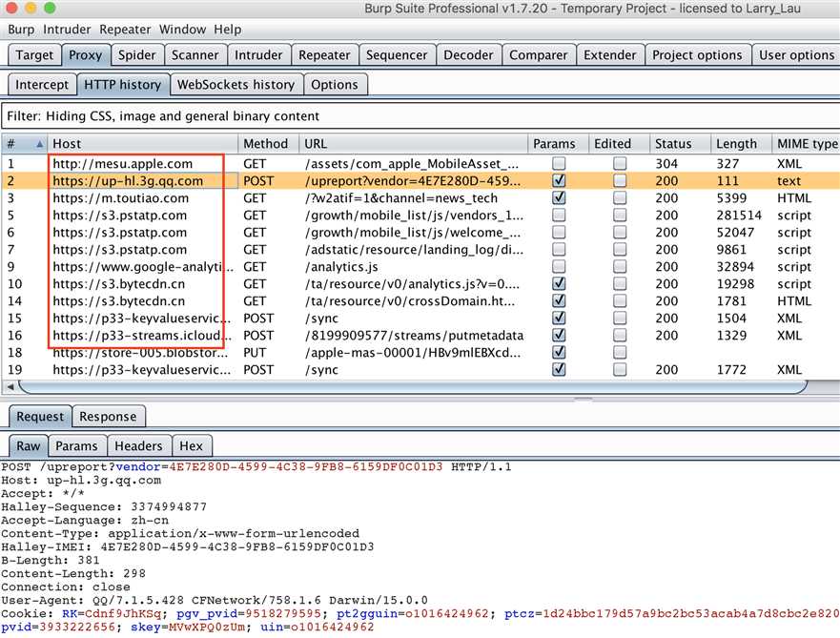Sort history by the # column
Image resolution: width=840 pixels, height=638 pixels.
click(x=24, y=144)
